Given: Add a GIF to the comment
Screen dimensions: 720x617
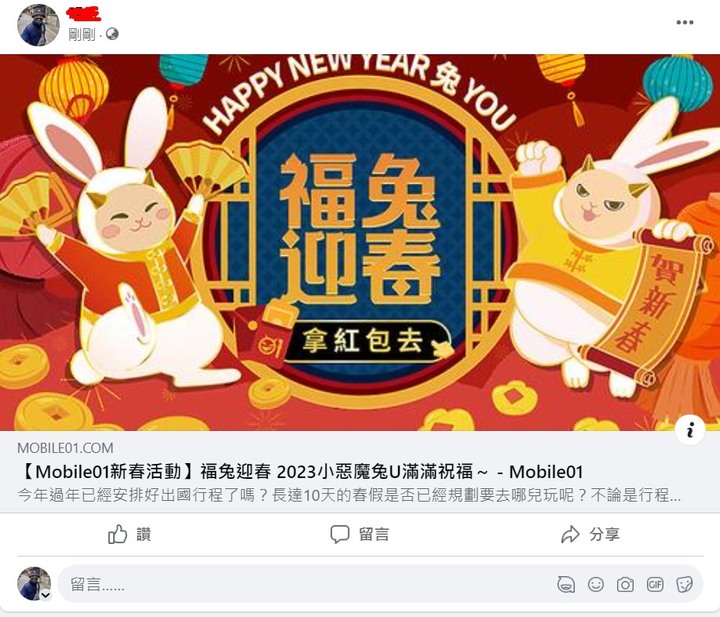Looking at the screenshot, I should [x=655, y=584].
